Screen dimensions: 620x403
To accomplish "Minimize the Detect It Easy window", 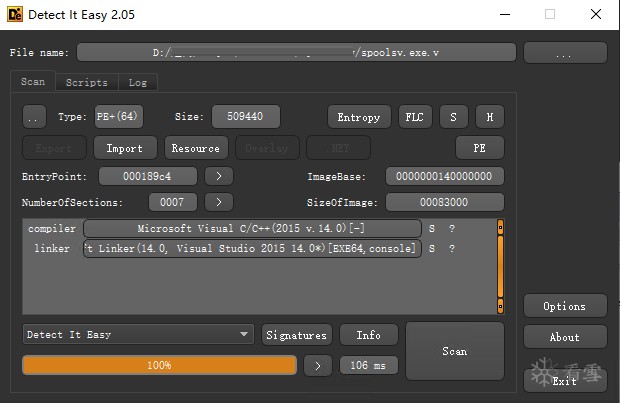I will pos(505,15).
